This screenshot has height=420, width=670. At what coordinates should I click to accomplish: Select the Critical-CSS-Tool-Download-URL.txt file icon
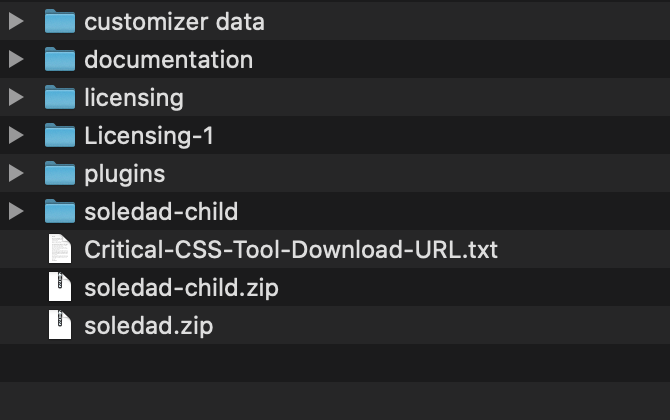coord(60,249)
